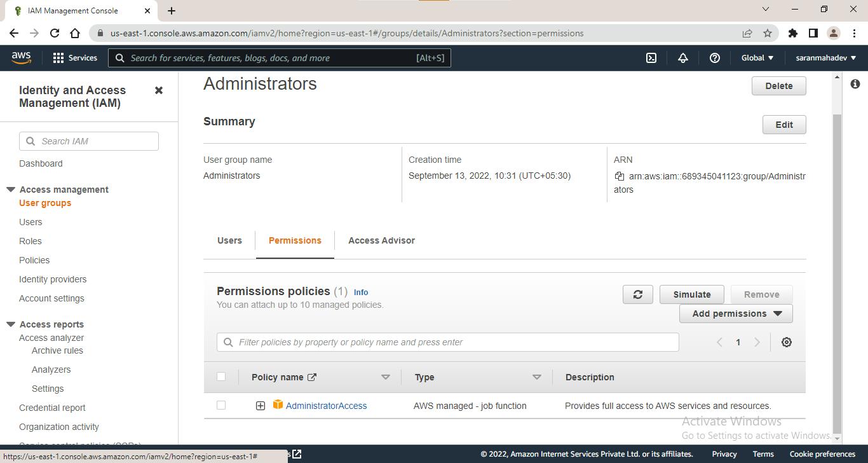Expand the AdministratorAccess policy row

click(x=261, y=406)
